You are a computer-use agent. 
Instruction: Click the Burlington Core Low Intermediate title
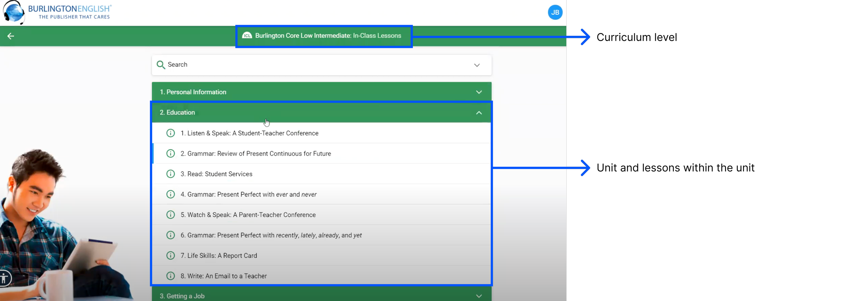[x=328, y=36]
